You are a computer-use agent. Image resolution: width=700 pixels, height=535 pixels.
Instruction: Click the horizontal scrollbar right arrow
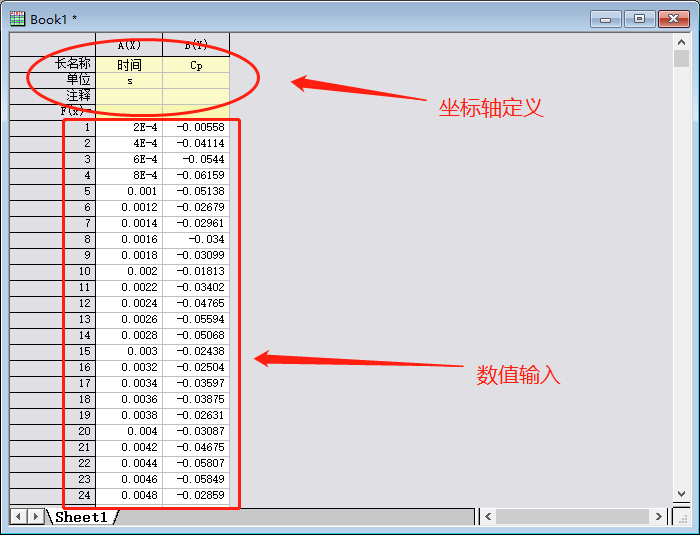coord(657,516)
